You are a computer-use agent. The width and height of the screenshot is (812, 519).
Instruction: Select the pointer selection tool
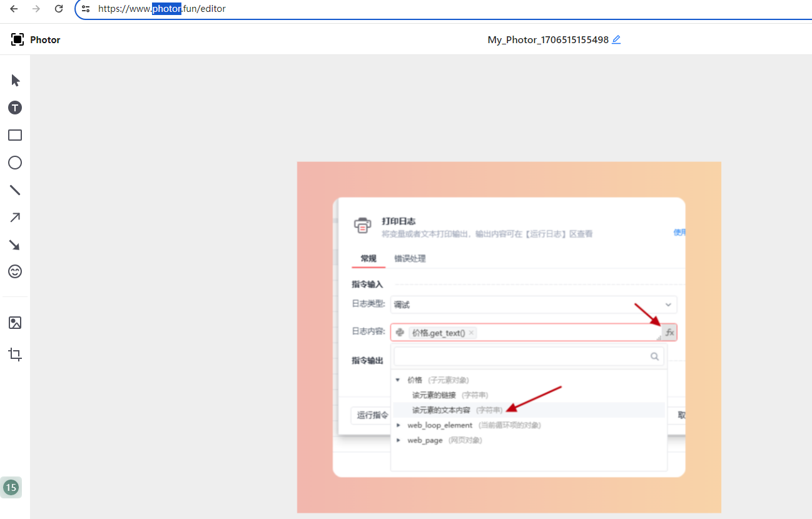pos(16,81)
